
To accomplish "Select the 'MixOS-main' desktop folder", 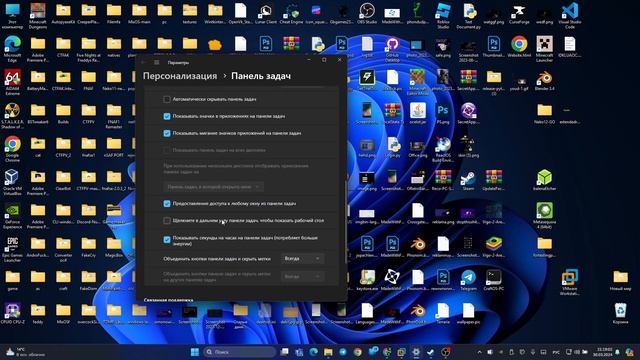I will (139, 14).
